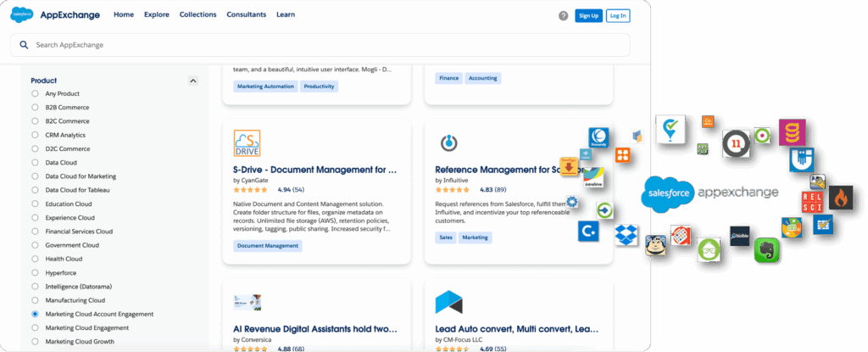Viewport: 868px width, 352px height.
Task: Open S-Drive Document Management listing title
Action: tap(315, 169)
